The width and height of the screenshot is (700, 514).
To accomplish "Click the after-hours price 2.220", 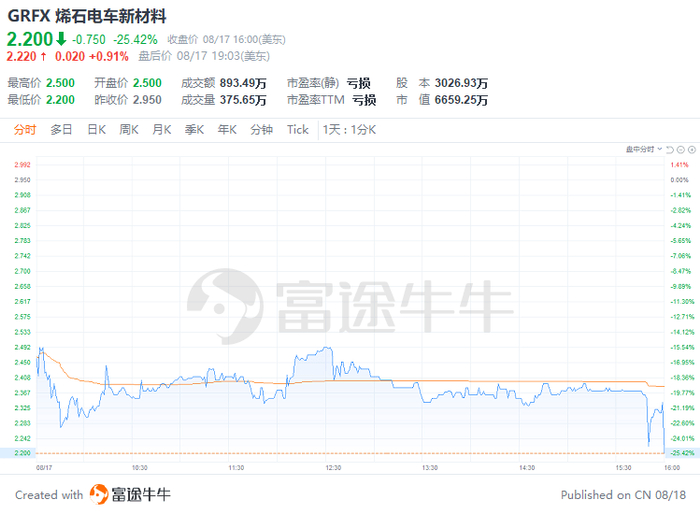I will (x=21, y=57).
